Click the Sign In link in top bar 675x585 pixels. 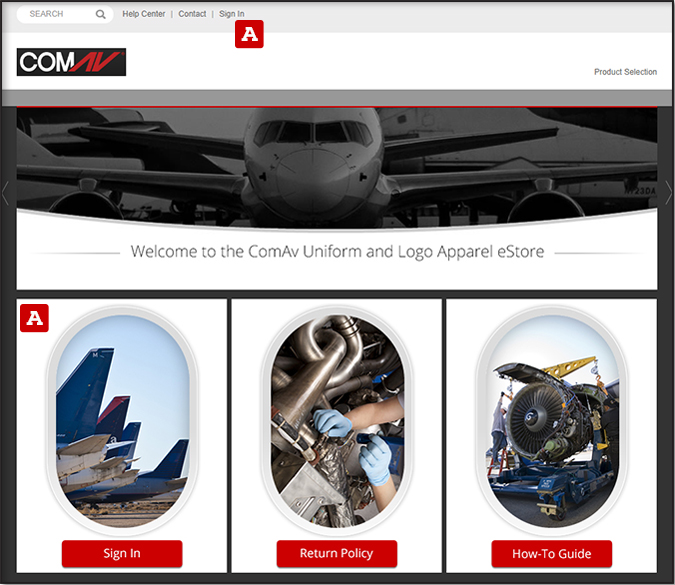tap(232, 14)
